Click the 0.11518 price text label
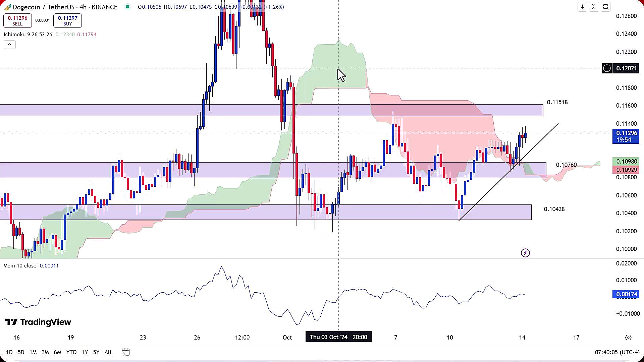 tap(557, 102)
